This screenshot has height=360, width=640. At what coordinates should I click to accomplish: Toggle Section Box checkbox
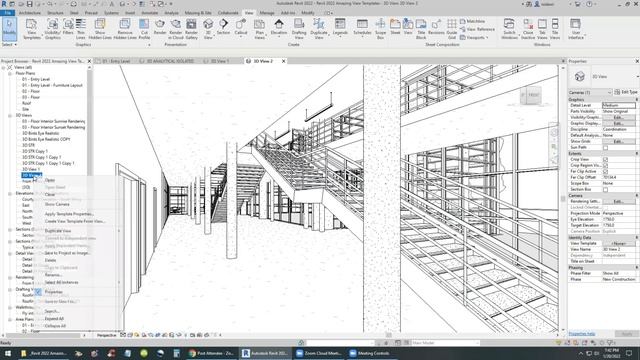pos(605,189)
